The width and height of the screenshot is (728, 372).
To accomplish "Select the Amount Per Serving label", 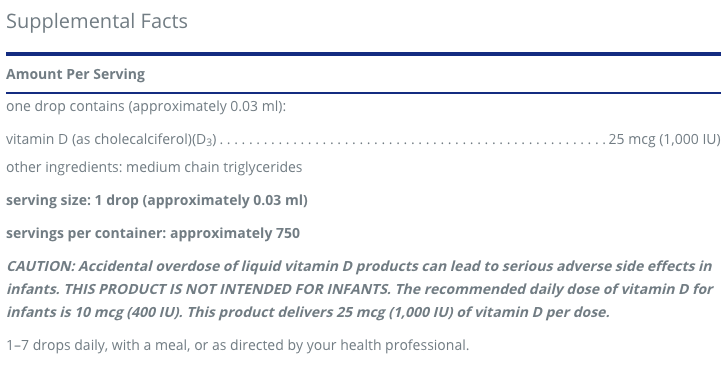I will click(x=75, y=74).
